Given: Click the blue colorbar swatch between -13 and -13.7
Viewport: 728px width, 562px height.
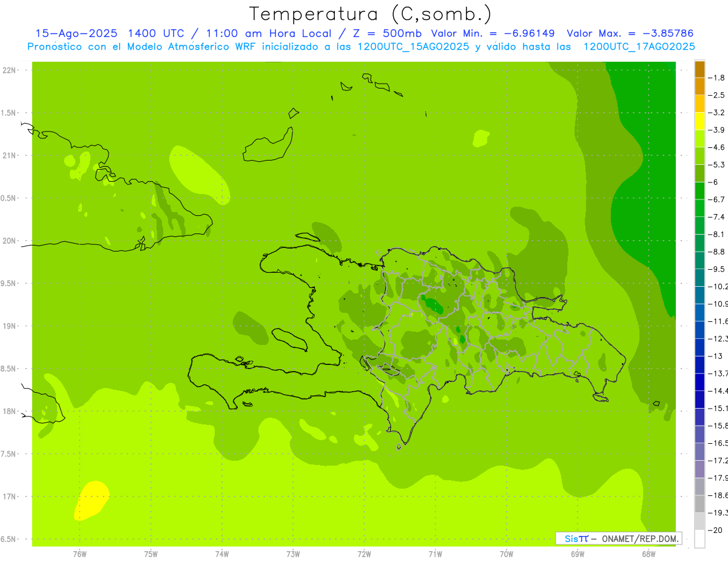Looking at the screenshot, I should [699, 365].
